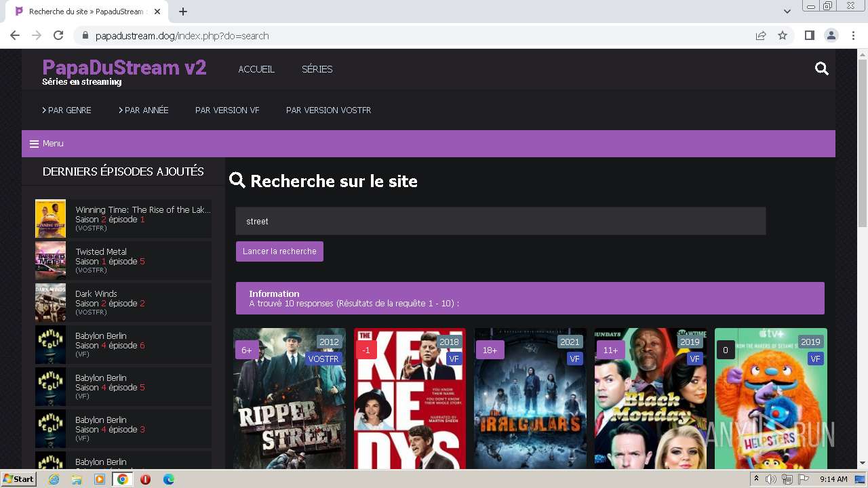Click the share page icon in address bar
The height and width of the screenshot is (488, 868).
point(761,35)
